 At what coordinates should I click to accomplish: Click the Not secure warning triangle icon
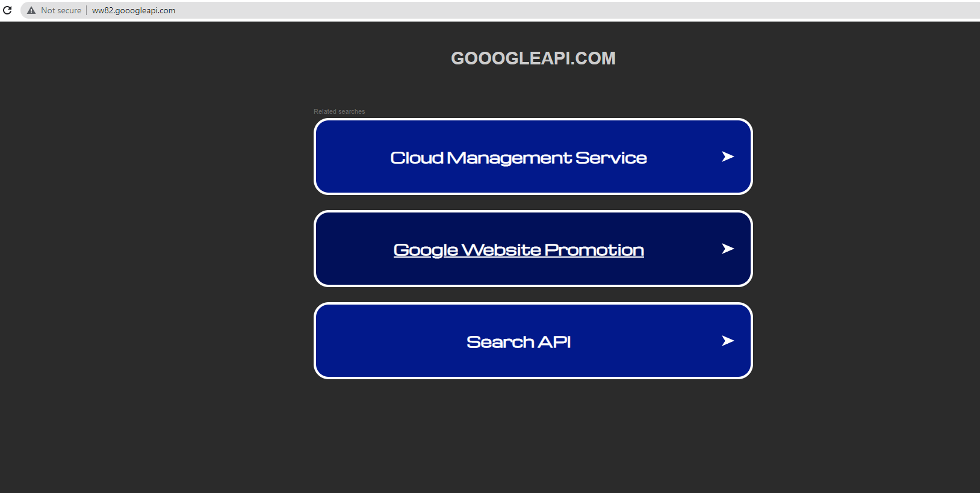click(31, 10)
